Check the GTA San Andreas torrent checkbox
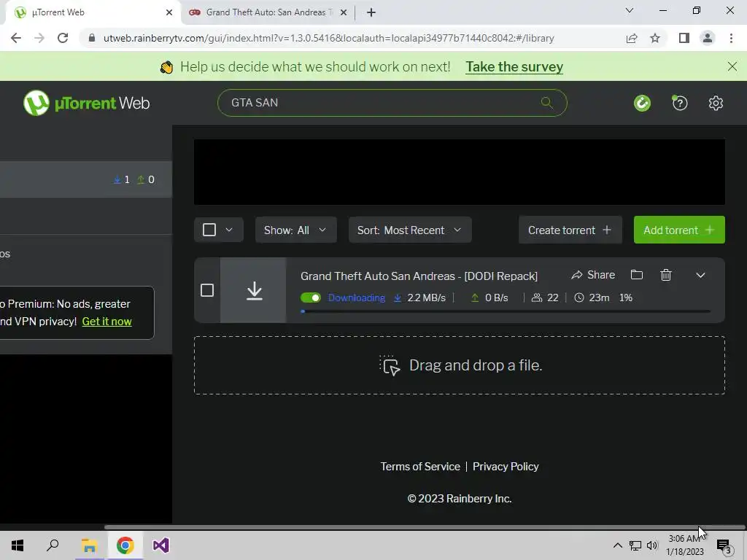Screen dimensions: 747x560 click(206, 290)
